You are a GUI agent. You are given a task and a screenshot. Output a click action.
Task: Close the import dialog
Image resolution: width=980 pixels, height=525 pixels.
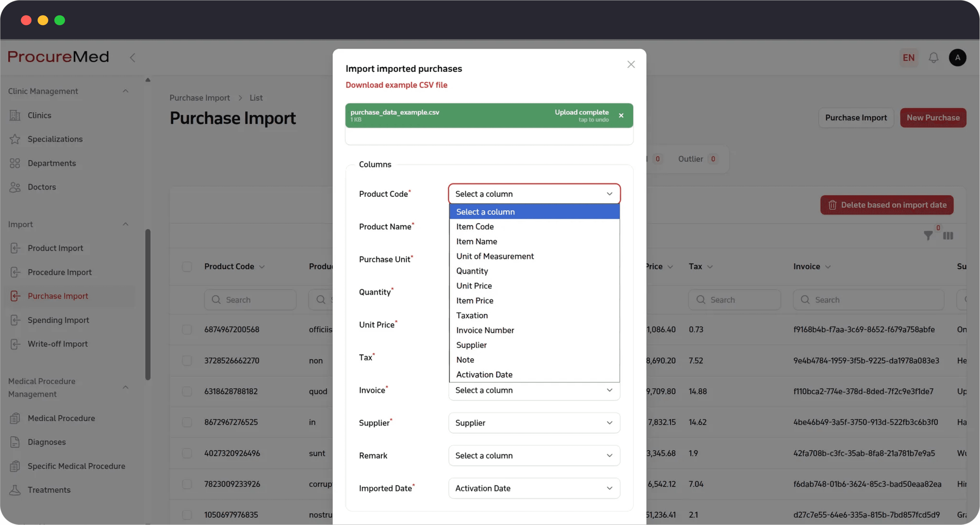631,64
